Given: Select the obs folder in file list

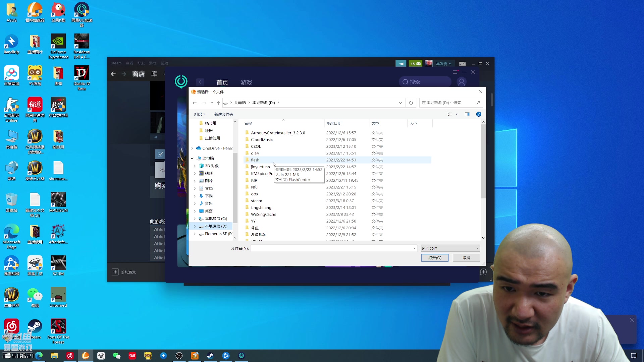Looking at the screenshot, I should click(255, 194).
